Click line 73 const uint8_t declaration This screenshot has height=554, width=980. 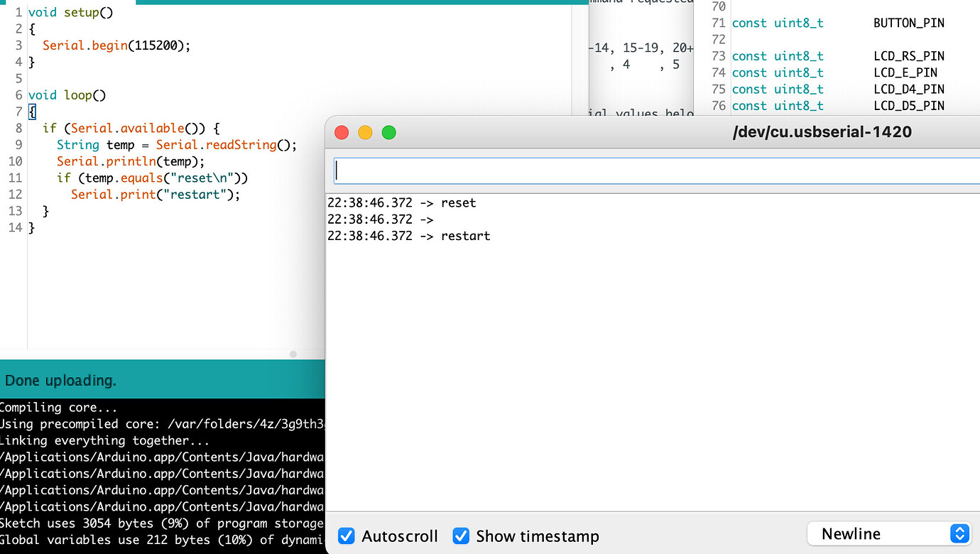pos(778,55)
